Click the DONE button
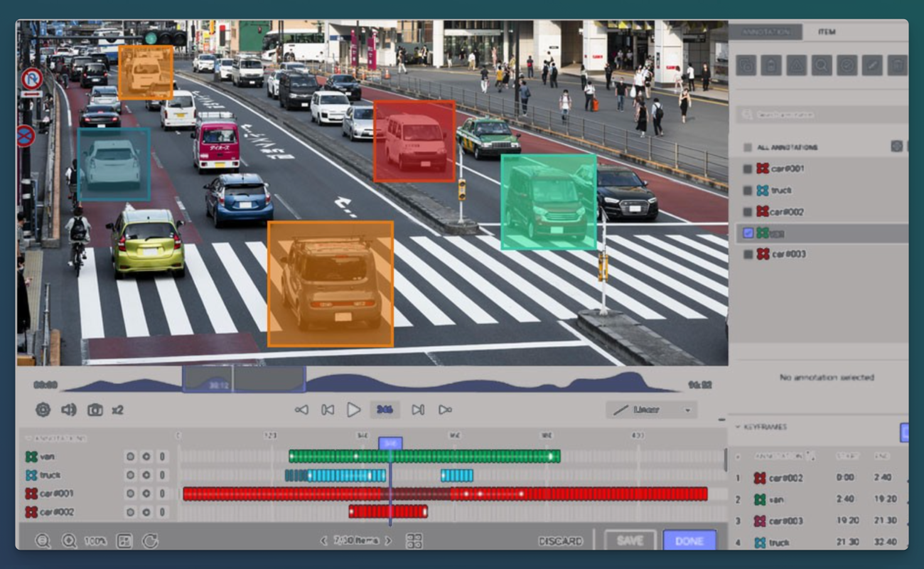Viewport: 924px width, 569px height. 689,541
